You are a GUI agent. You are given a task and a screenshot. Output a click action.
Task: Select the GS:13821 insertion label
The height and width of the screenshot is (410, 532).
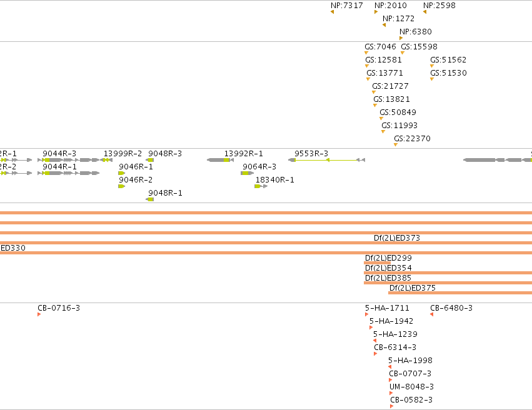coord(392,99)
